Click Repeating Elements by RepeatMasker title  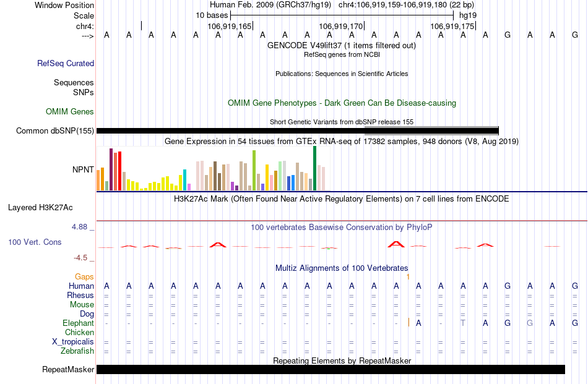tap(342, 361)
